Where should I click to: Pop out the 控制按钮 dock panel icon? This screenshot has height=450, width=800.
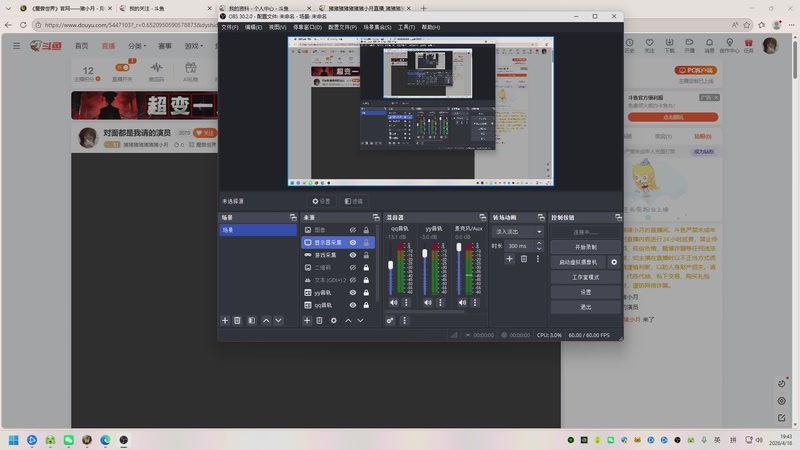(618, 217)
